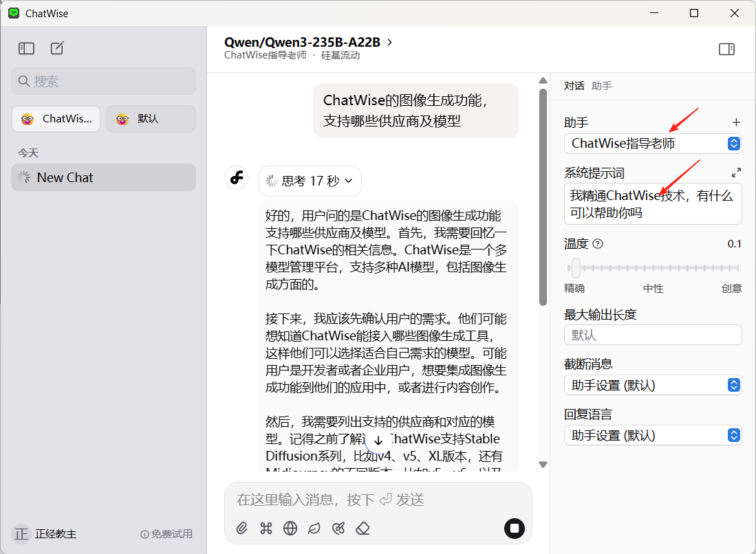Screen dimensions: 756x554
Task: Open the 回复语言 dropdown
Action: (x=652, y=435)
